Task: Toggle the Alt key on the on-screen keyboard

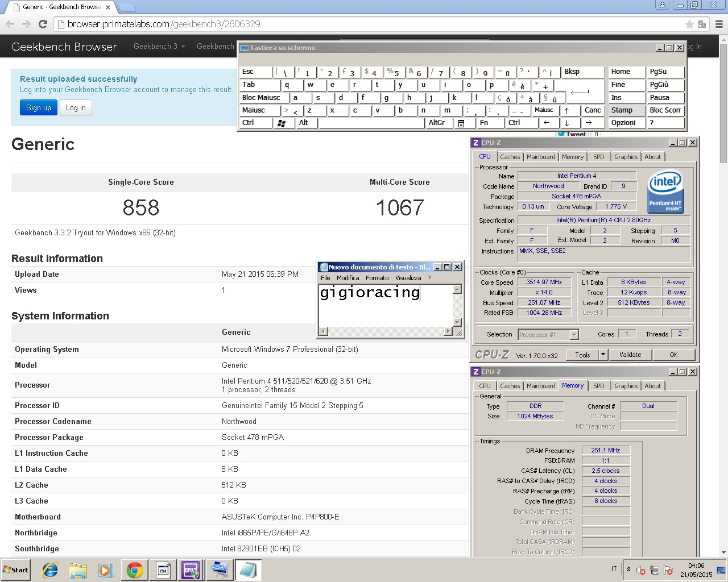Action: point(306,123)
